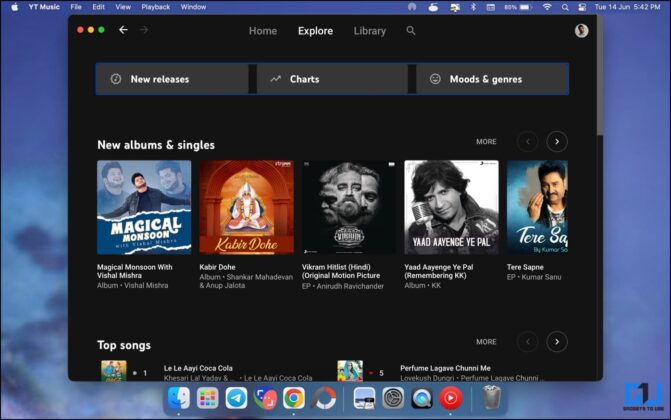Open the battery status menu
The image size is (671, 420).
518,7
